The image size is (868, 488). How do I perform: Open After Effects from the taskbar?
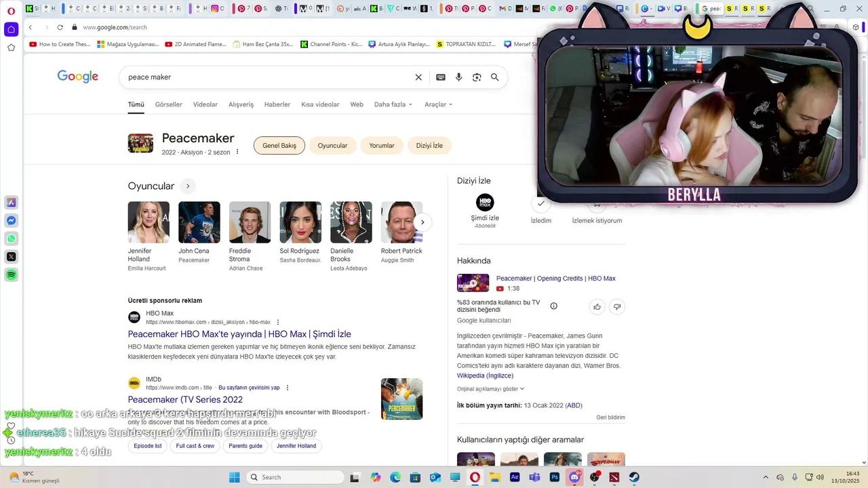click(515, 477)
